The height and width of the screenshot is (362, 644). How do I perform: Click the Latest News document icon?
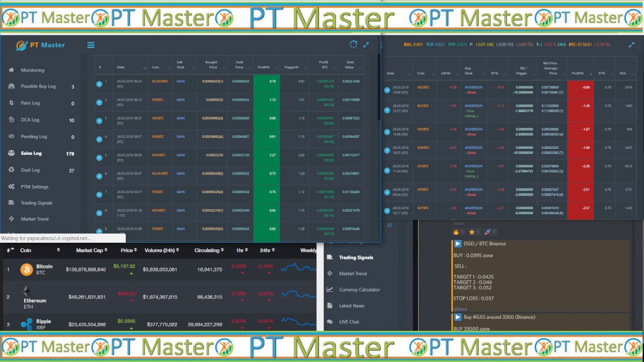(x=330, y=306)
